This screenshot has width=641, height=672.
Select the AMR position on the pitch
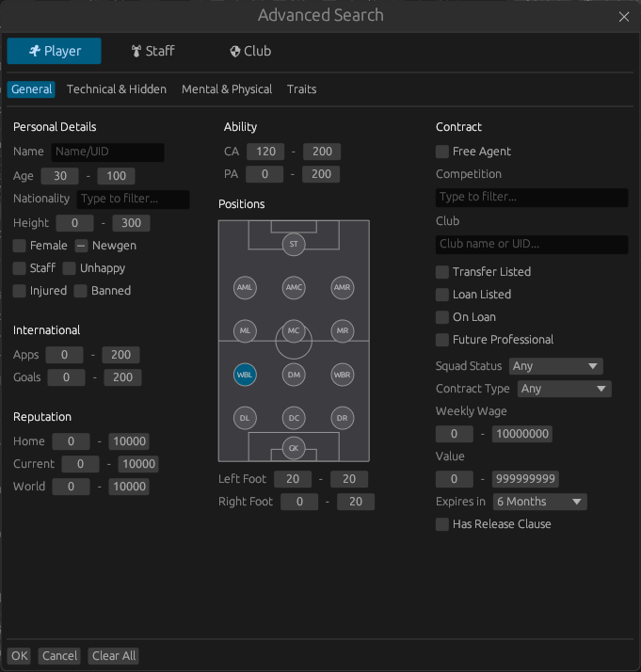click(x=342, y=288)
